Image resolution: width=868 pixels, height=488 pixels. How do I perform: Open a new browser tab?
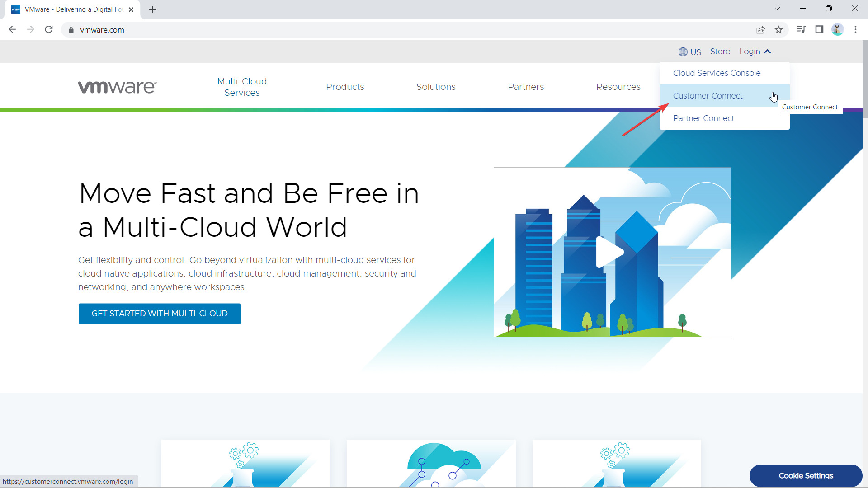153,9
